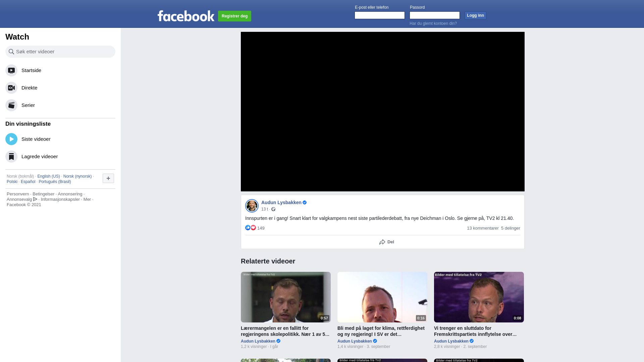Click Lærermangelen er en fallitt title
The height and width of the screenshot is (362, 644).
285,331
